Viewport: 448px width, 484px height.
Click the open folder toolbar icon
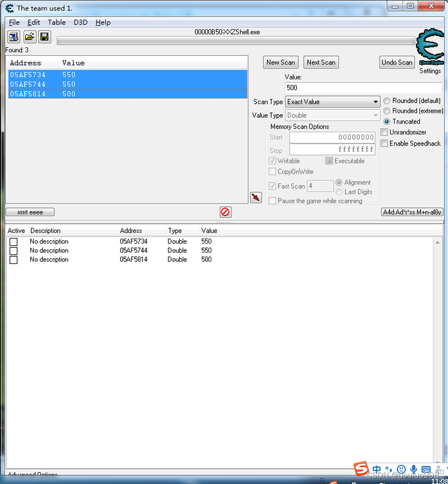(x=30, y=37)
